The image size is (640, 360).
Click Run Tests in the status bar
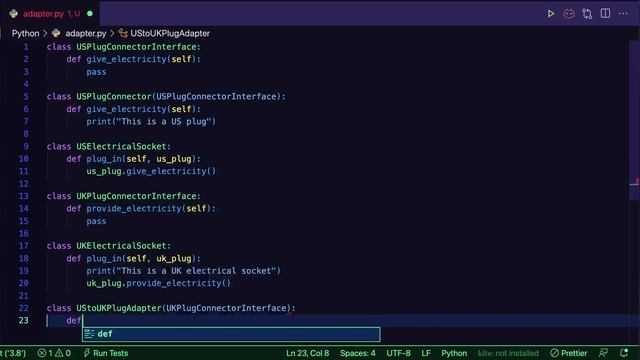[106, 353]
